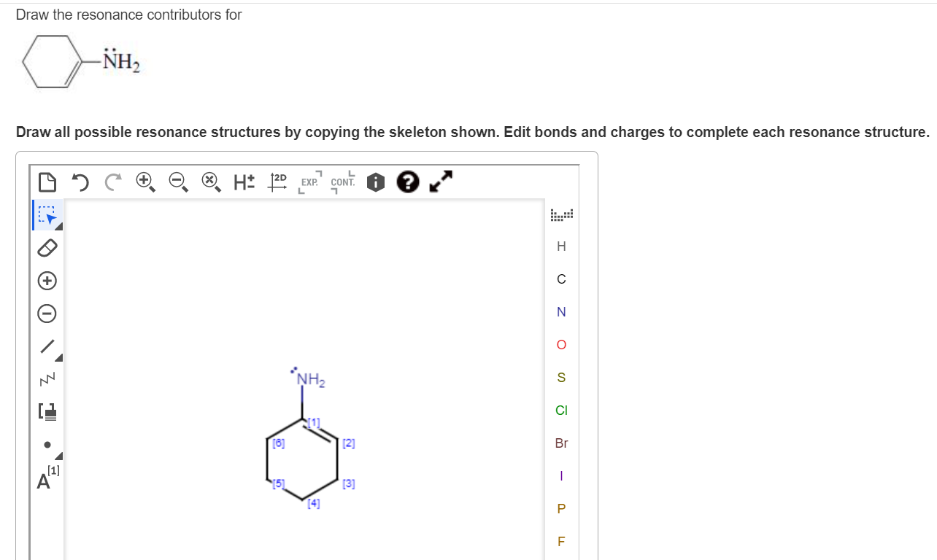Select the increase charge (+) tool
The height and width of the screenshot is (560, 937).
coord(47,281)
